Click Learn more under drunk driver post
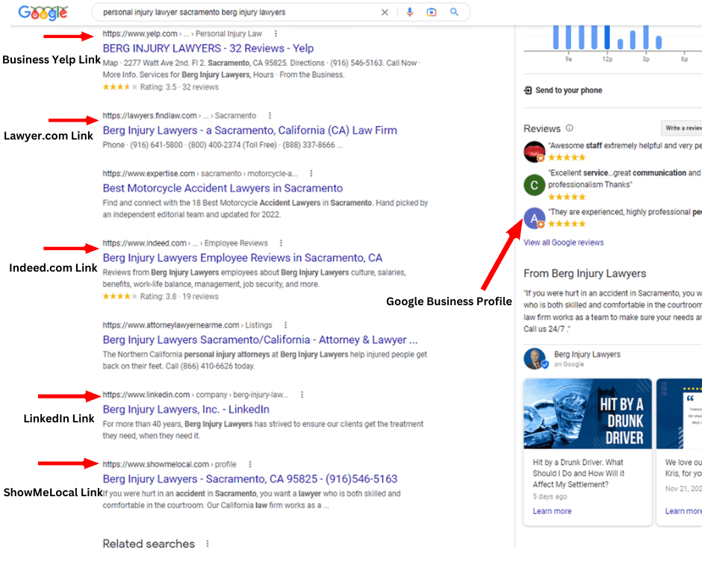 pos(552,511)
